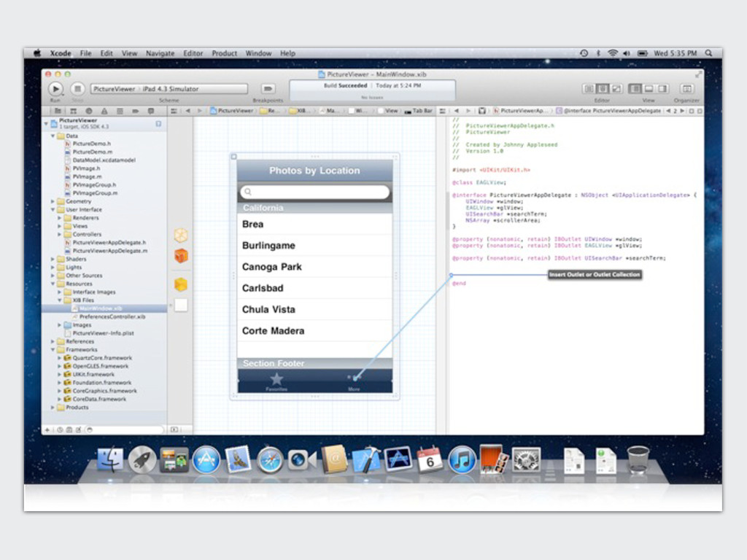The width and height of the screenshot is (747, 560).
Task: Switch to the Assistant editor
Action: [603, 88]
